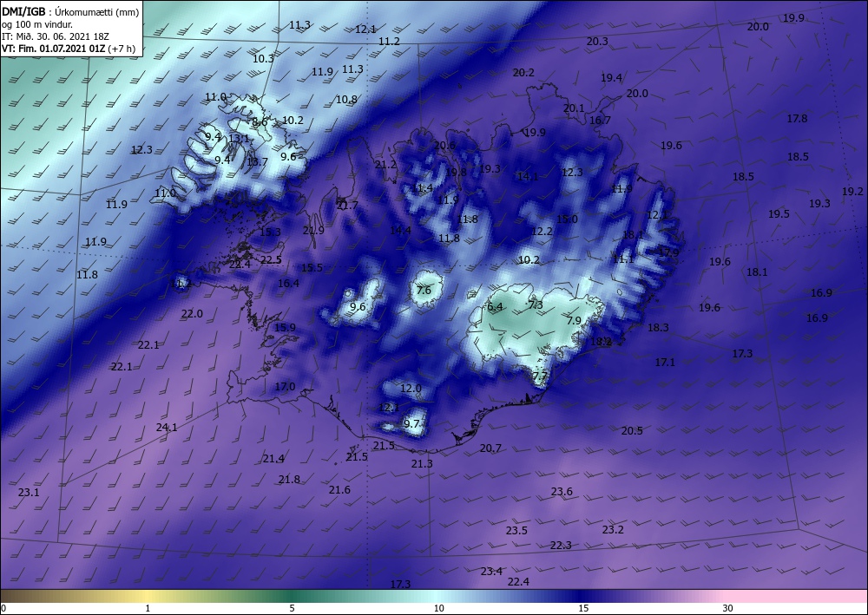
Task: Click the color scale tick labeled 30
Action: 727,608
